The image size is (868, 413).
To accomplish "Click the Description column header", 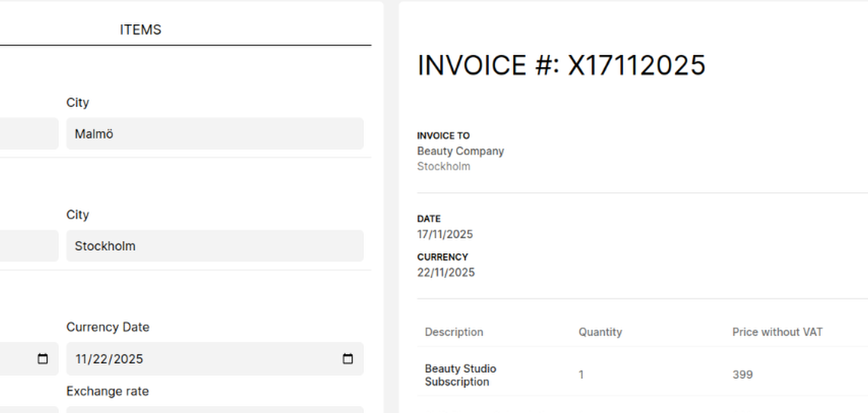I will point(454,332).
